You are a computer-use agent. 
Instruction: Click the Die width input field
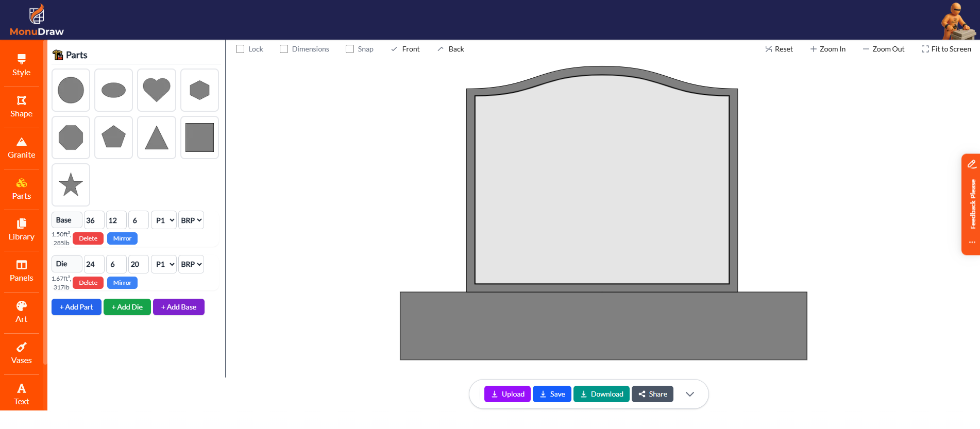pyautogui.click(x=94, y=264)
